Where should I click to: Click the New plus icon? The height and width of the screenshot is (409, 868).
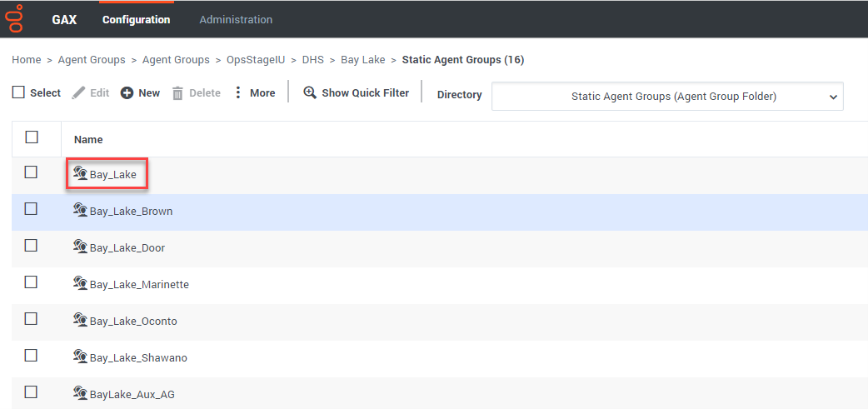tap(127, 93)
